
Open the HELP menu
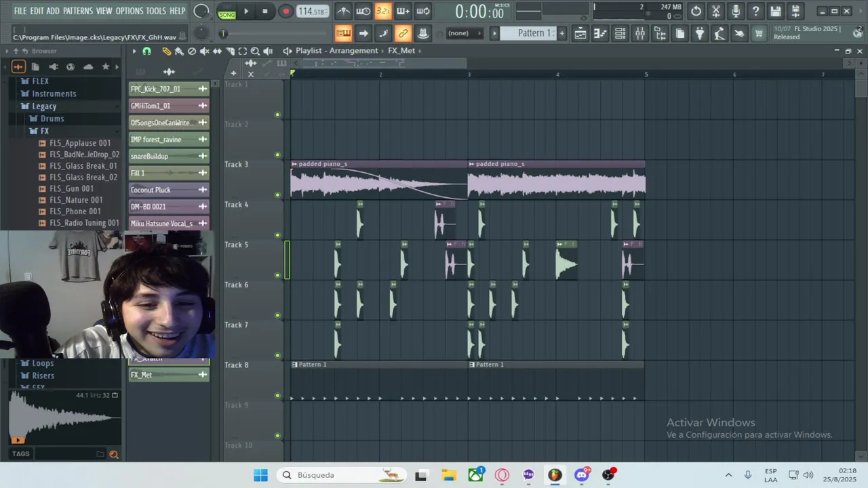[x=178, y=11]
